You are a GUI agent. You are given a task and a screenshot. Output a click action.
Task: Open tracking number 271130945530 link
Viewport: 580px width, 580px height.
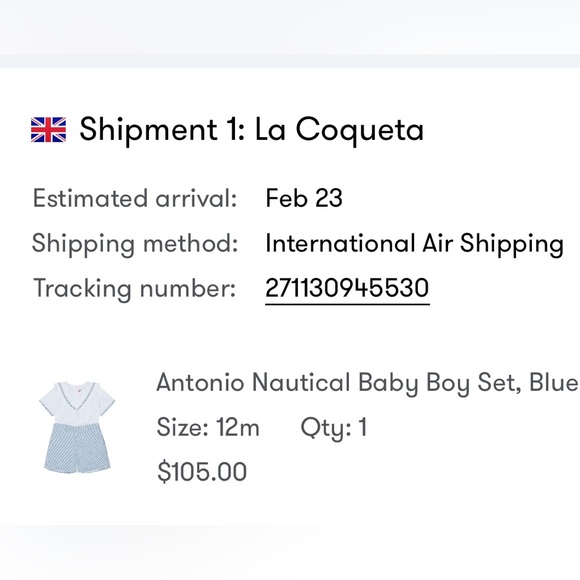[347, 288]
